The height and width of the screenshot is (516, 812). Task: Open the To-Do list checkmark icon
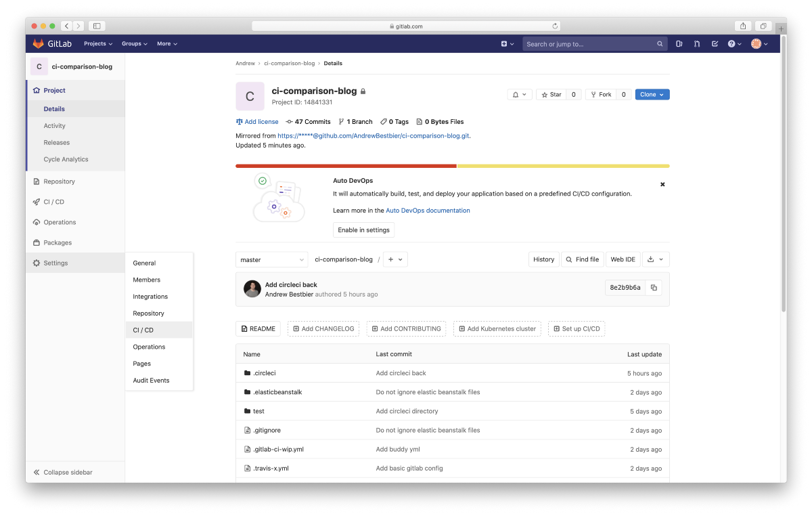[x=715, y=44]
